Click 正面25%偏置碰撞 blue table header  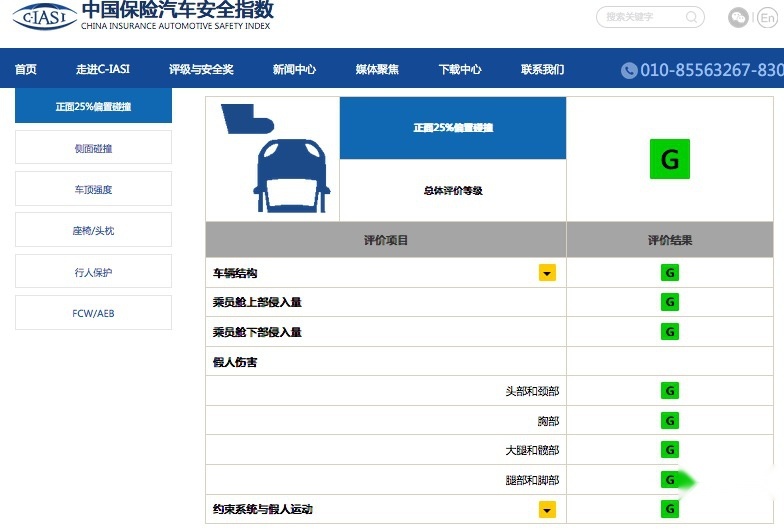tap(453, 128)
